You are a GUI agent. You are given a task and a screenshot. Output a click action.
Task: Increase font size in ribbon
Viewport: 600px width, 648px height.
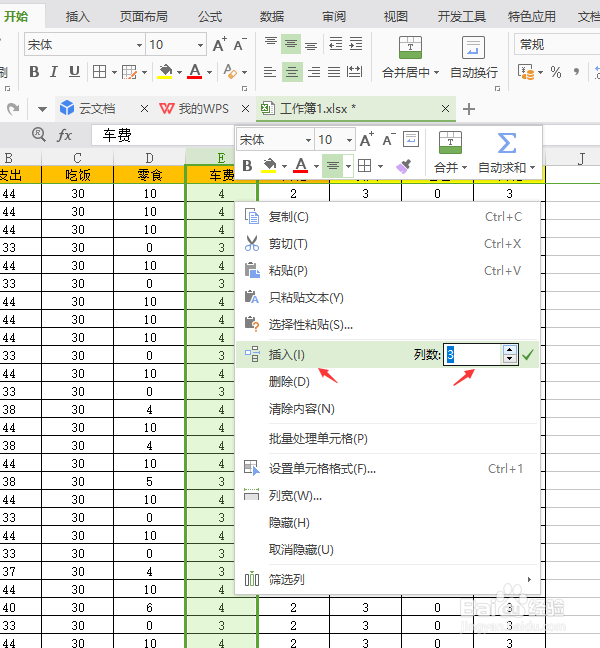[219, 45]
